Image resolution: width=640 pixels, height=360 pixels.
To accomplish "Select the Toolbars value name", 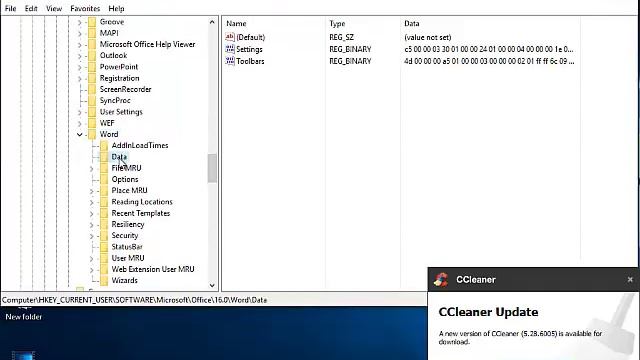I will [x=250, y=61].
